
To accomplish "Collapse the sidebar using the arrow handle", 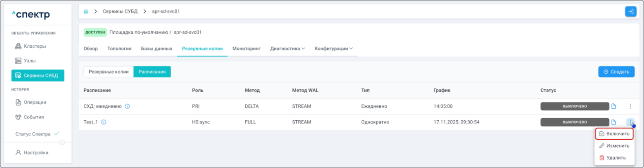I will pyautogui.click(x=62, y=142).
